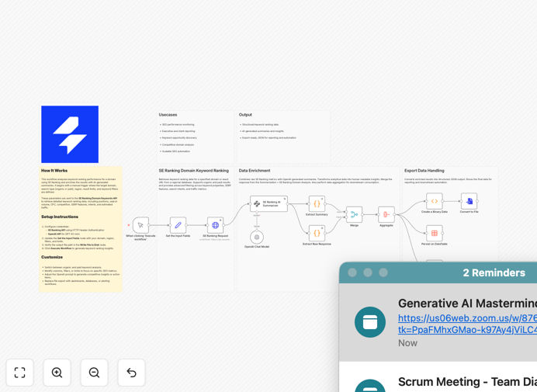Select the OpenAI Chat Model node
The image size is (537, 392).
point(257,237)
